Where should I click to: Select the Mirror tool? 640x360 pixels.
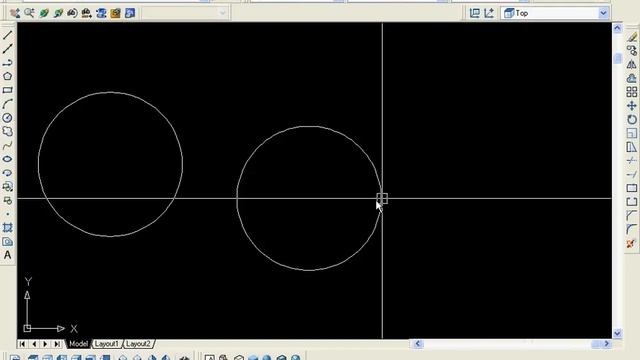pos(632,64)
